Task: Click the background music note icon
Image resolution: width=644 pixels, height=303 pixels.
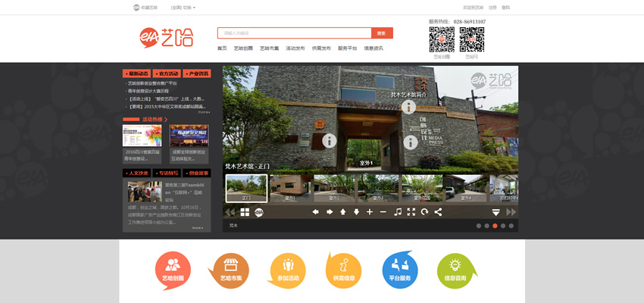Action: [398, 212]
